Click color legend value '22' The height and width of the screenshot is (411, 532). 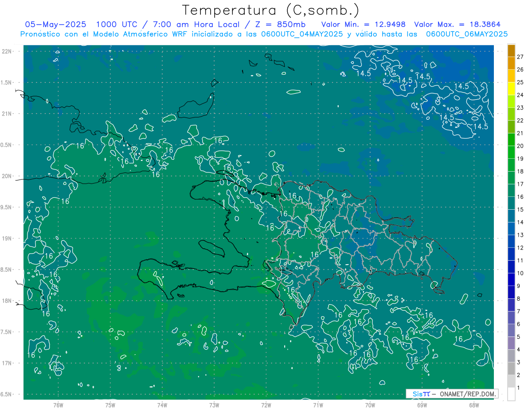pos(520,121)
